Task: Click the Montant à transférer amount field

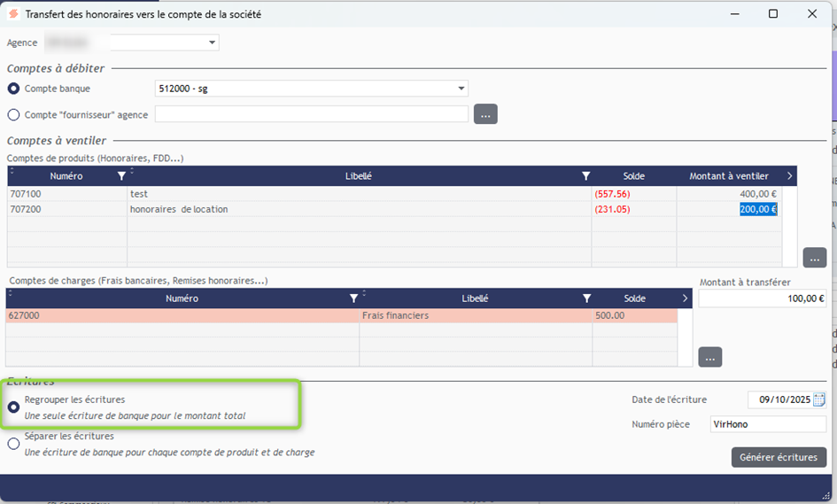Action: point(762,299)
